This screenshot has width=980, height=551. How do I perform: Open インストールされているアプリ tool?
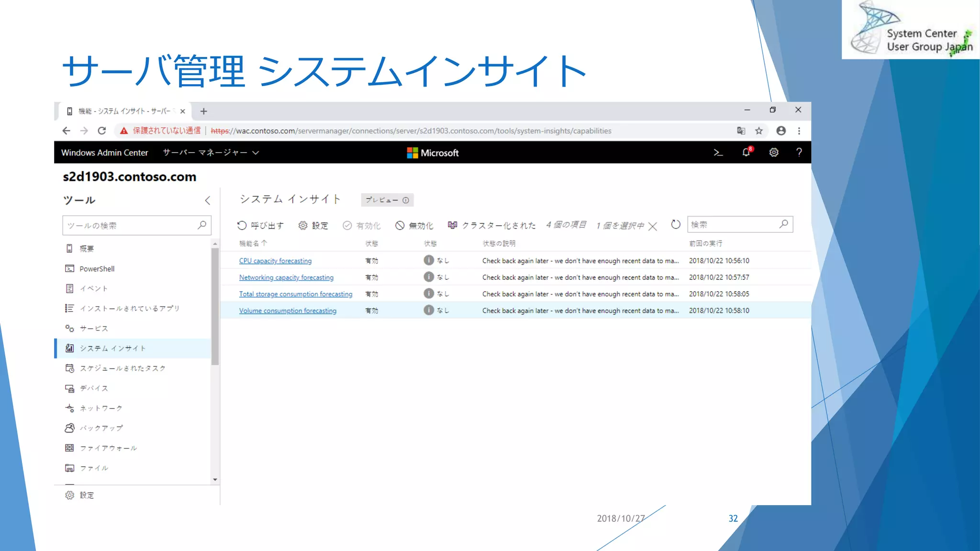pos(132,309)
